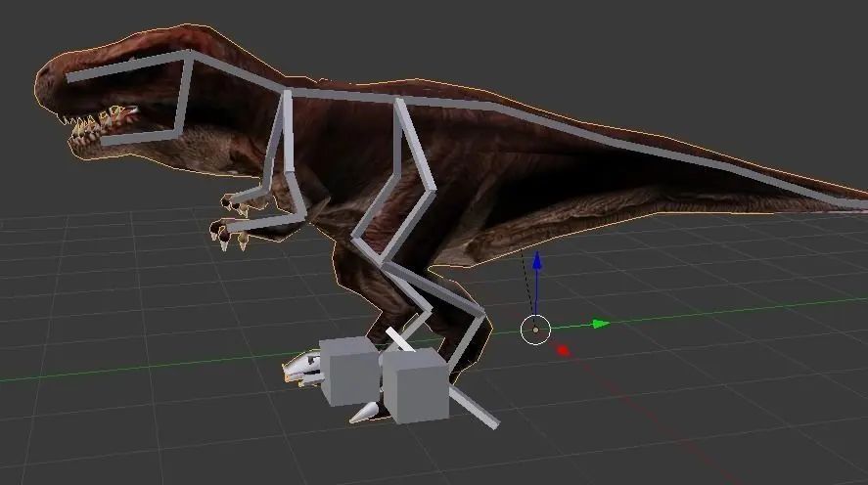The image size is (868, 485).
Task: Select the left gray cube at the foot
Action: 350,371
